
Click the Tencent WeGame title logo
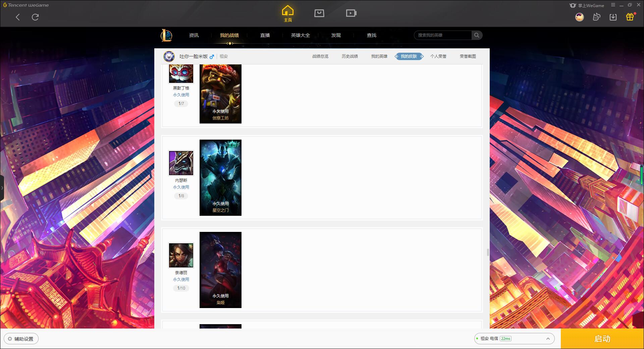[x=26, y=5]
